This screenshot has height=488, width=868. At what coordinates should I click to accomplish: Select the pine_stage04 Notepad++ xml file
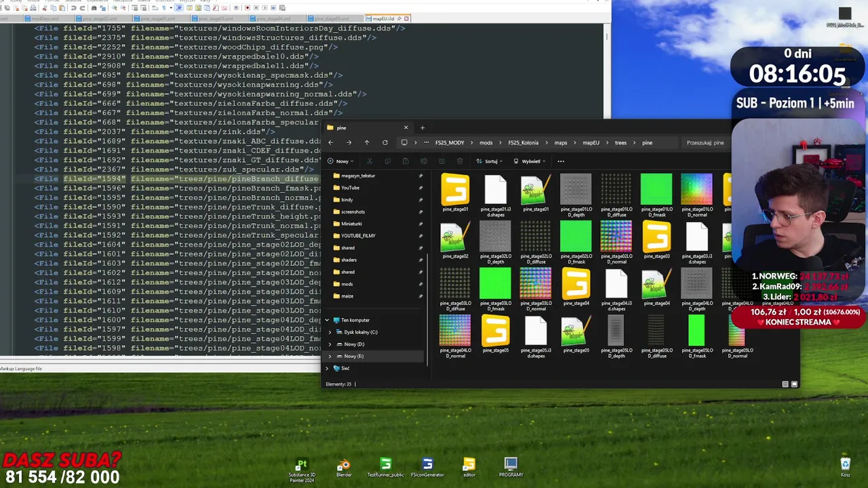[x=656, y=287]
